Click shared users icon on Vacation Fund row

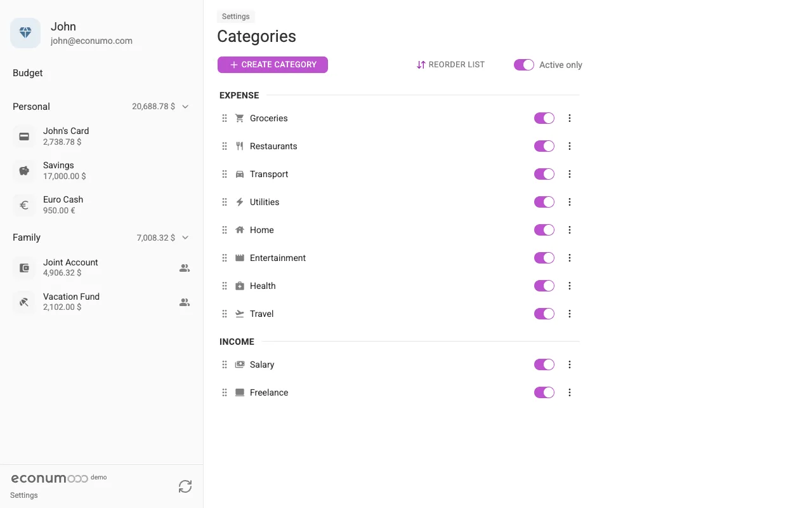coord(185,302)
